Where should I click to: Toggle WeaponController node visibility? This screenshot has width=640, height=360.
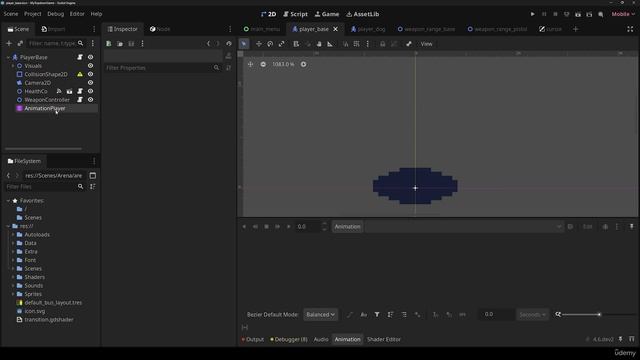tap(91, 100)
